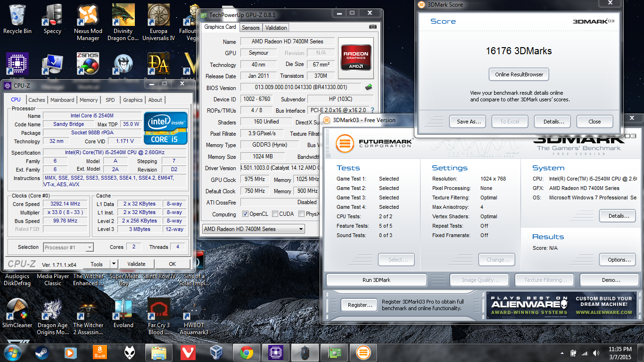
Task: Open foobar2000 from the taskbar
Action: (x=129, y=352)
